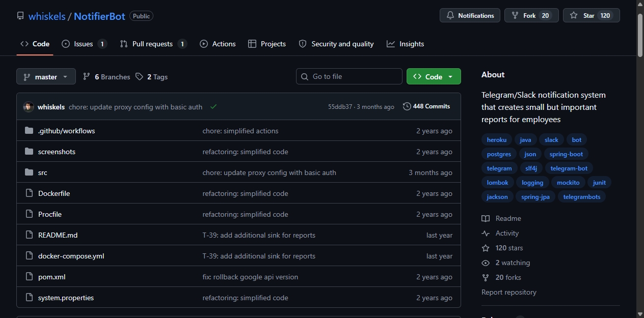Click the file icon beside docker-compose.yml

[29, 256]
